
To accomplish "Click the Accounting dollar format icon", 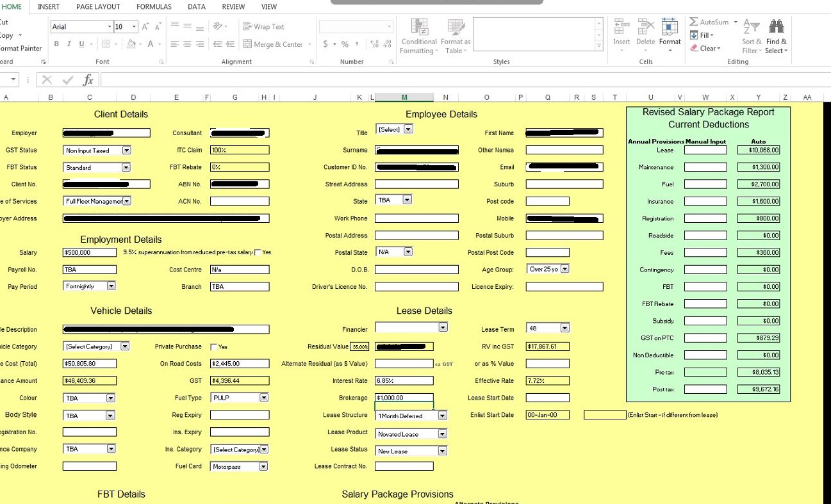I will 325,44.
